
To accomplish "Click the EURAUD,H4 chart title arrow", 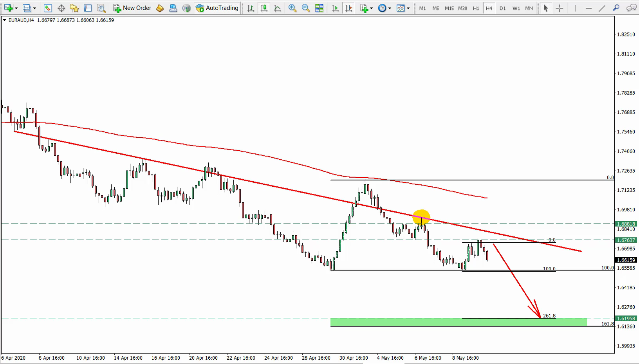I will [4, 20].
